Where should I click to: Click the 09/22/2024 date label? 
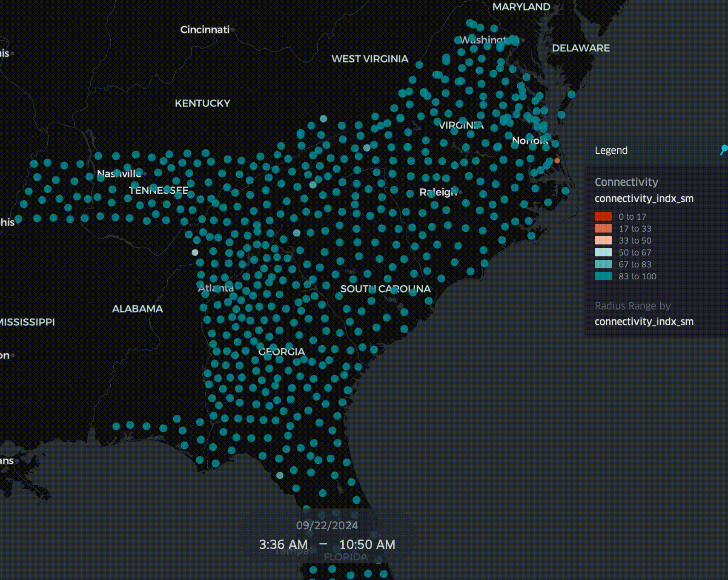(x=327, y=525)
